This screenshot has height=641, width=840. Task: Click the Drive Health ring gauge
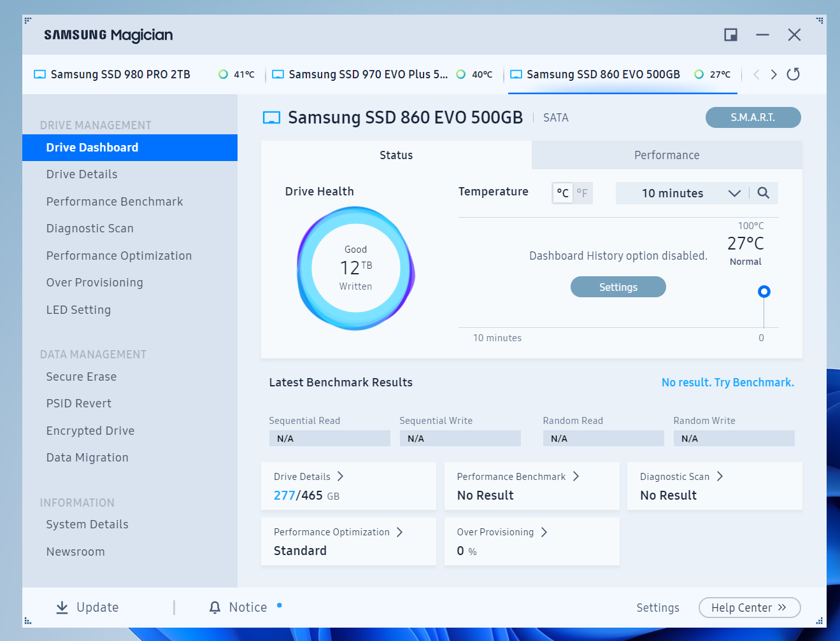click(355, 268)
